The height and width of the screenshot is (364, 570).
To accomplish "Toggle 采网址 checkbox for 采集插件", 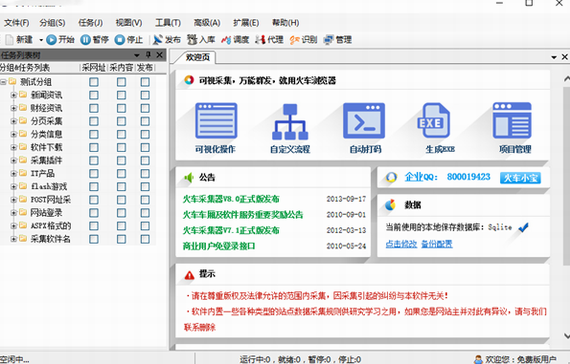I will click(x=94, y=161).
